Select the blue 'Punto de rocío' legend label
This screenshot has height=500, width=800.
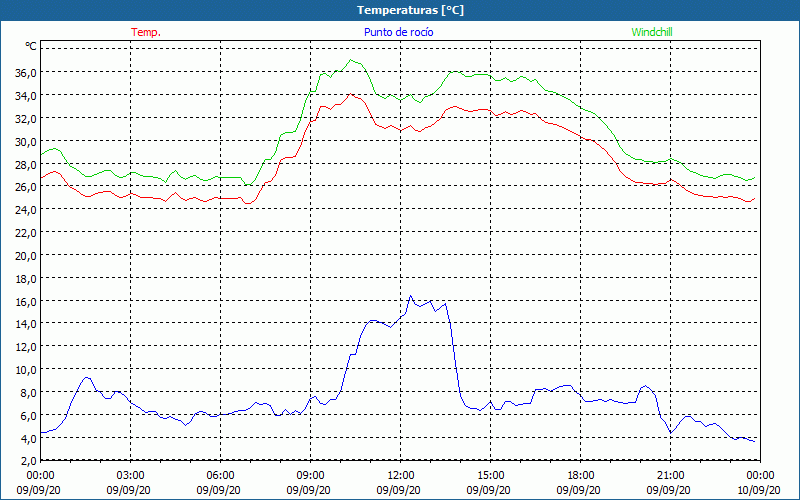point(398,32)
